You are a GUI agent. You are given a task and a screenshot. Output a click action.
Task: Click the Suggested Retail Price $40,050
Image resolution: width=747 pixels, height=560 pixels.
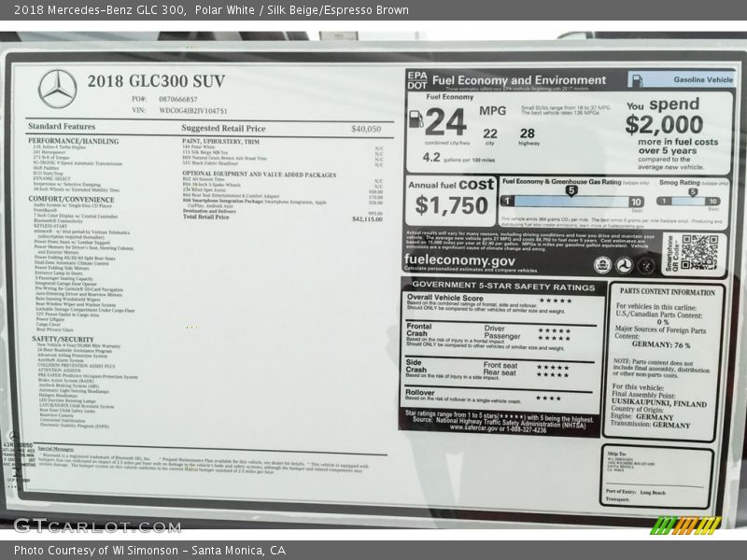click(366, 129)
